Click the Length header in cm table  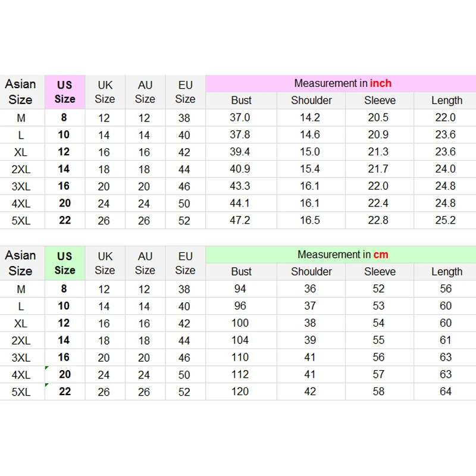446,272
